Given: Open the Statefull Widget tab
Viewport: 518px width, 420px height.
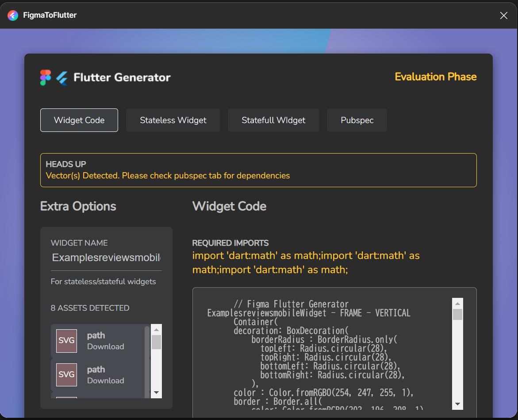Looking at the screenshot, I should (x=273, y=120).
